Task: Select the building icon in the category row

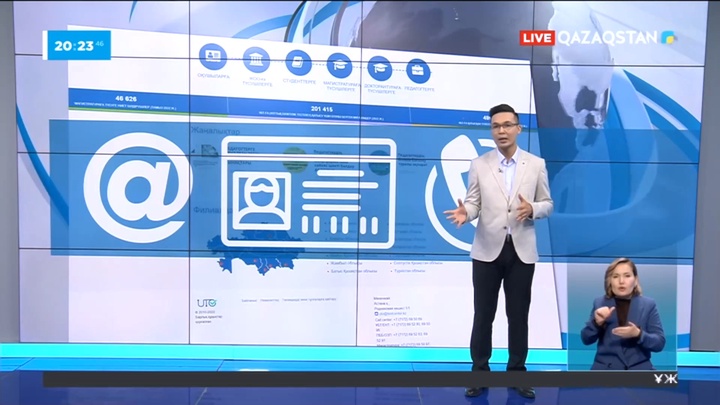Action: click(256, 59)
